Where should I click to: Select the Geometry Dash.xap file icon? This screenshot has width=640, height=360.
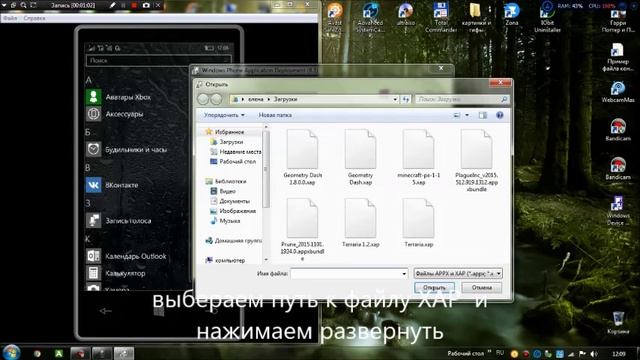coord(360,149)
